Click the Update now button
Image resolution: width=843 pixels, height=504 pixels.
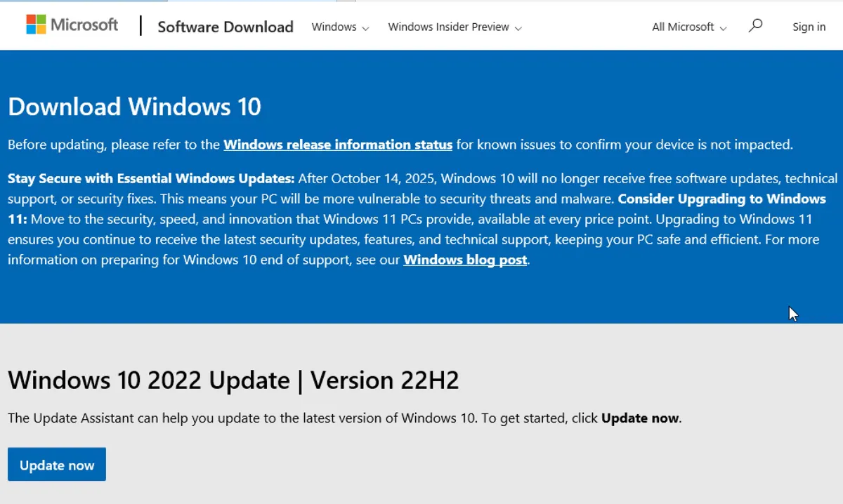pos(56,464)
